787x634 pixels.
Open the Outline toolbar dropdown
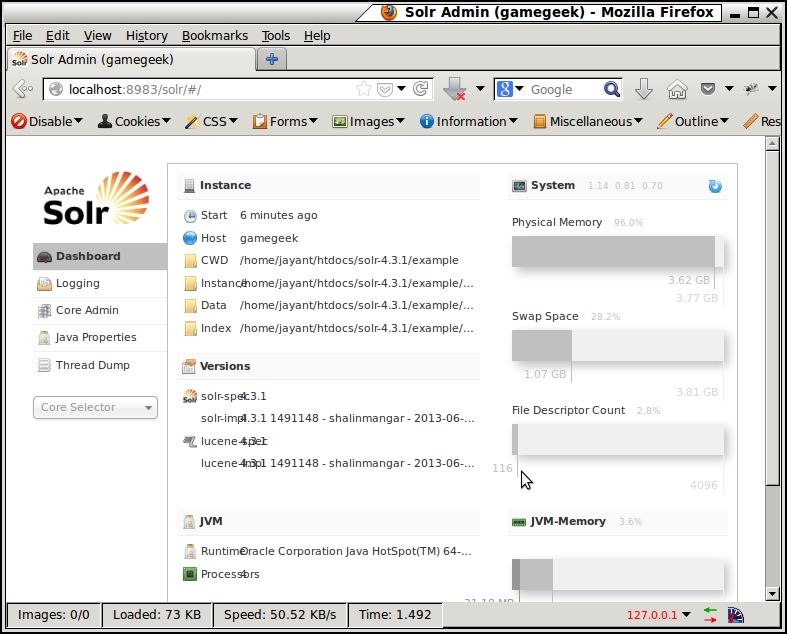pos(693,121)
